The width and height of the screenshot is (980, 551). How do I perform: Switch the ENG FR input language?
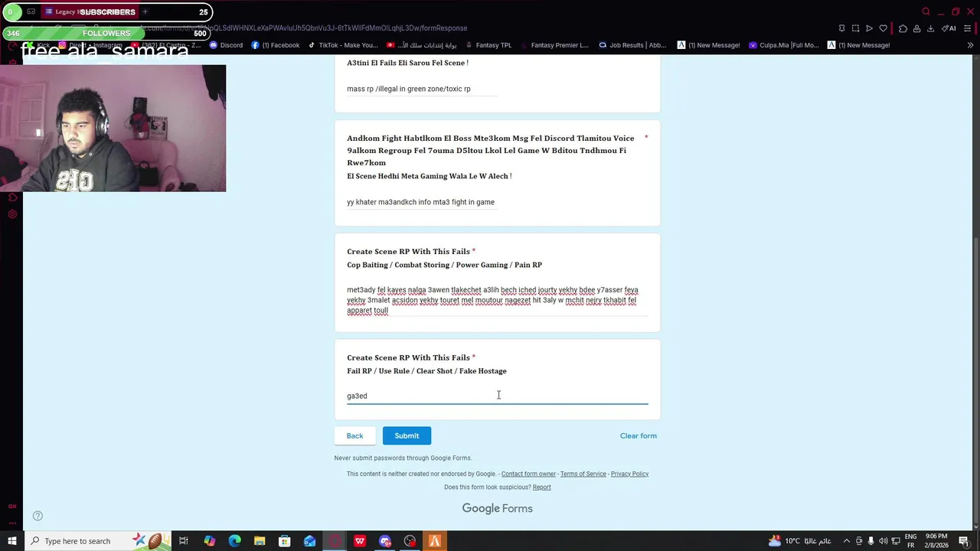pos(910,541)
